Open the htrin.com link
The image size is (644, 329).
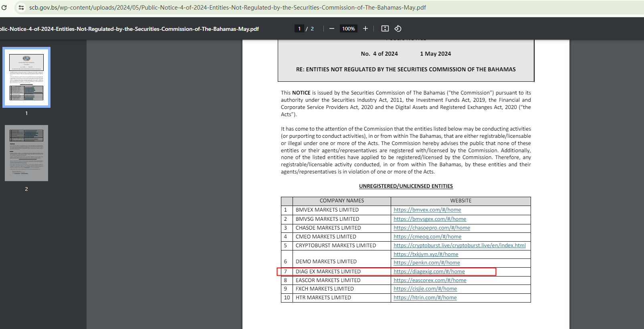coord(425,298)
